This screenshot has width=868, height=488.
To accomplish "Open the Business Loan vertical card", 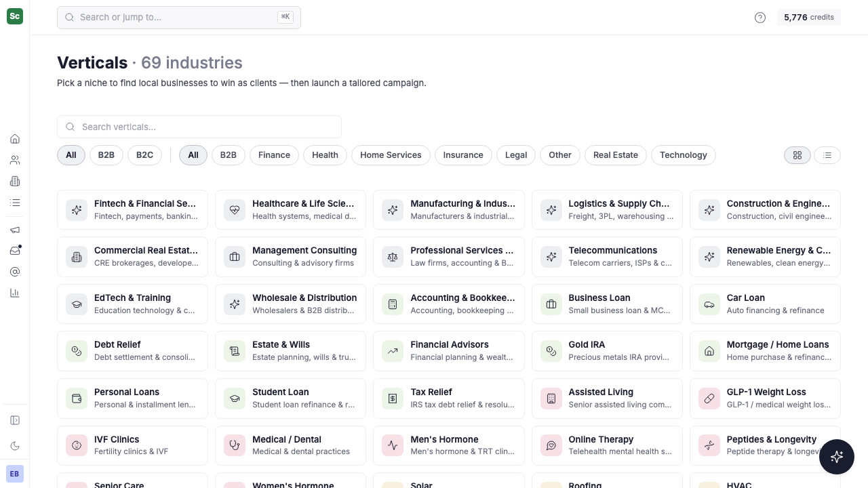I will pyautogui.click(x=607, y=304).
